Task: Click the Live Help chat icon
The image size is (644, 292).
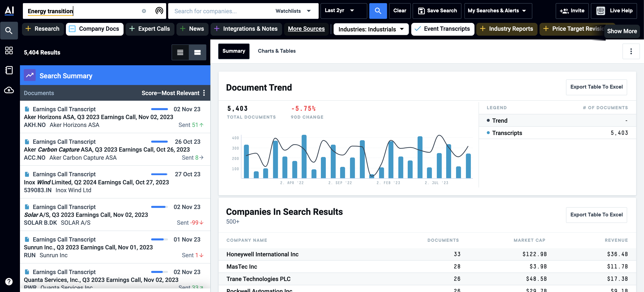Action: coord(600,11)
